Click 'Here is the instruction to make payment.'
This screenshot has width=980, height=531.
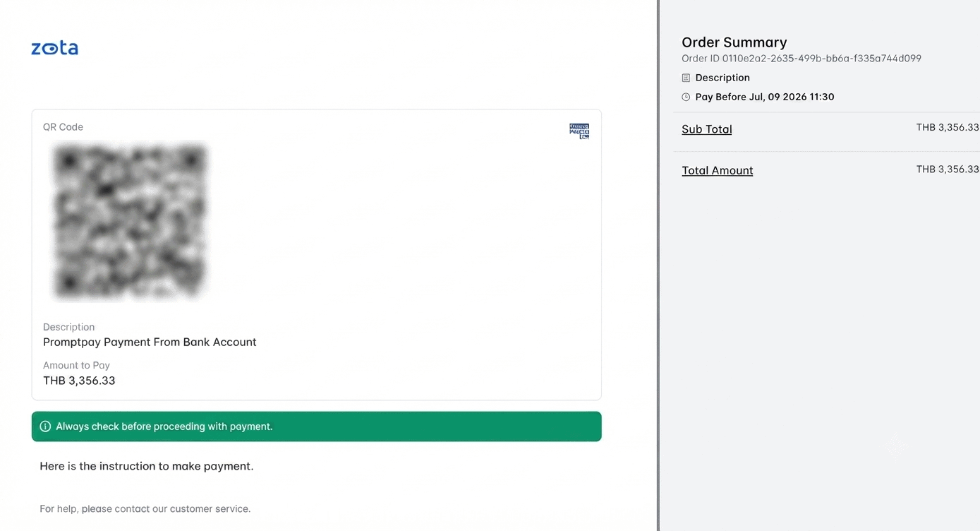pos(147,466)
